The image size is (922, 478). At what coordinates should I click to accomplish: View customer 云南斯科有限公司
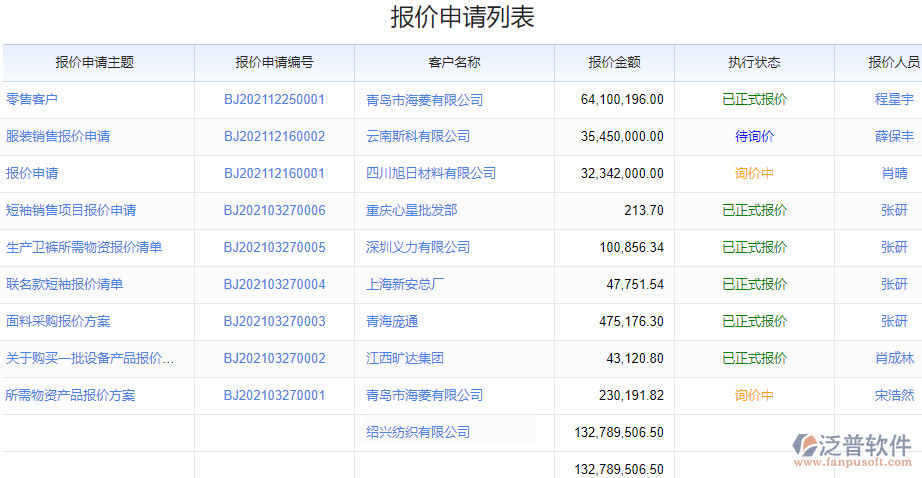[418, 136]
